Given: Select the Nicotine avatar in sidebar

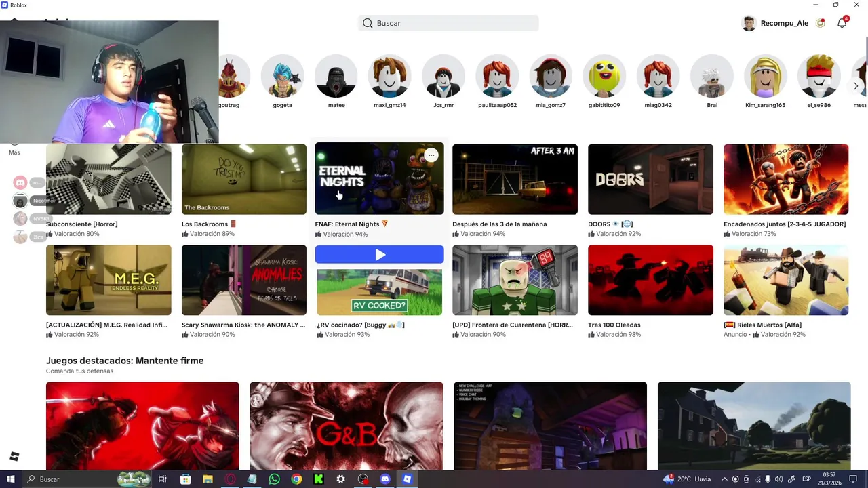Looking at the screenshot, I should [20, 201].
